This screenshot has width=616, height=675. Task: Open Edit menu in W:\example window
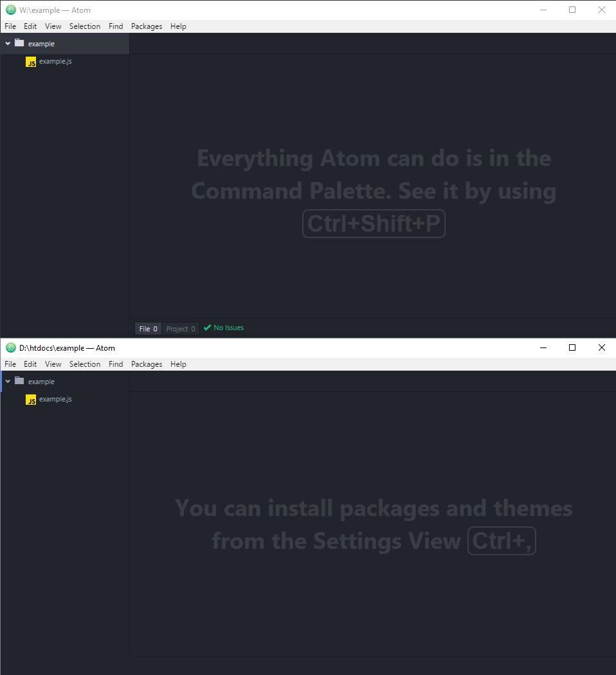pyautogui.click(x=30, y=26)
